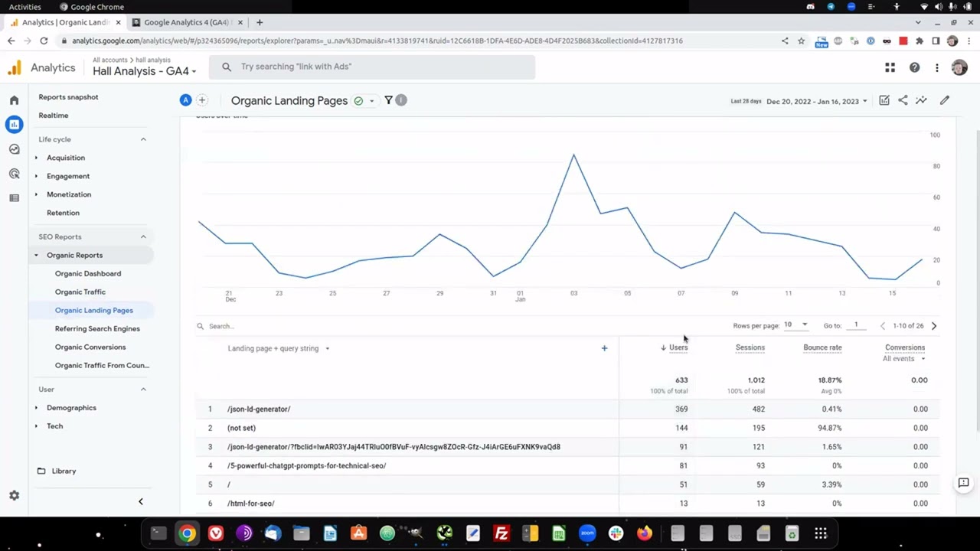
Task: Click the Customize report pencil icon
Action: (945, 100)
